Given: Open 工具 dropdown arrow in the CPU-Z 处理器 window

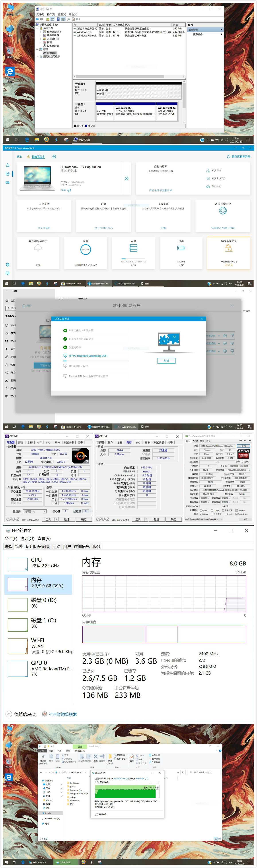Looking at the screenshot, I should (x=56, y=519).
